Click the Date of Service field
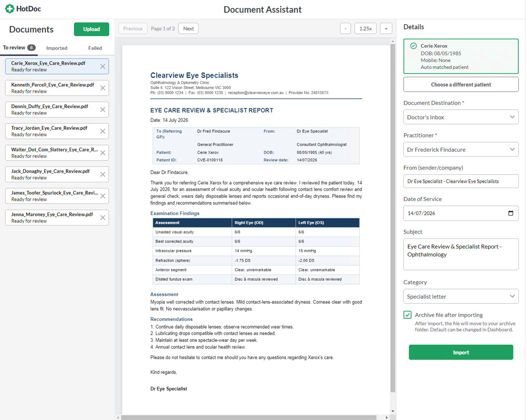This screenshot has width=526, height=420. pyautogui.click(x=461, y=213)
